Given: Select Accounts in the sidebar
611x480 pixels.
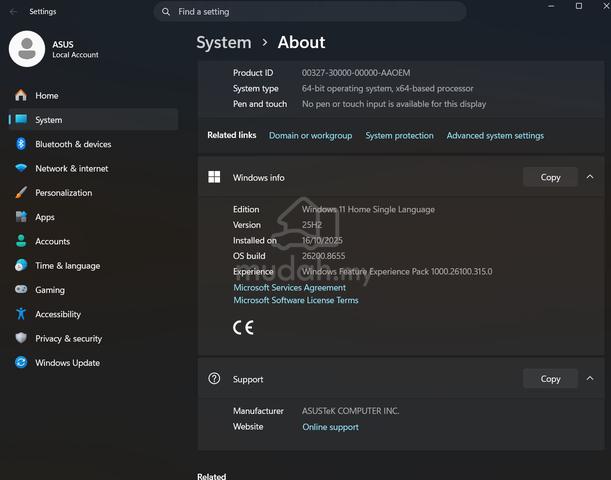Looking at the screenshot, I should pyautogui.click(x=94, y=241).
